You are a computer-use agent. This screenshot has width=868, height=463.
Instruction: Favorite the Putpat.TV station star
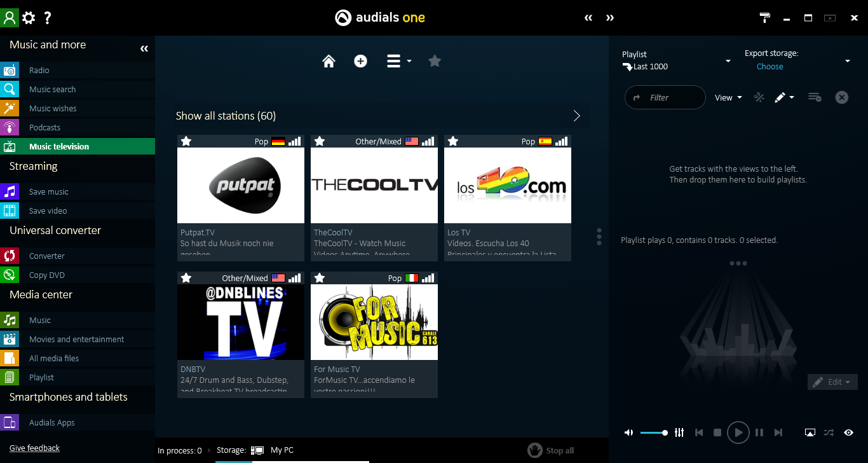(186, 141)
